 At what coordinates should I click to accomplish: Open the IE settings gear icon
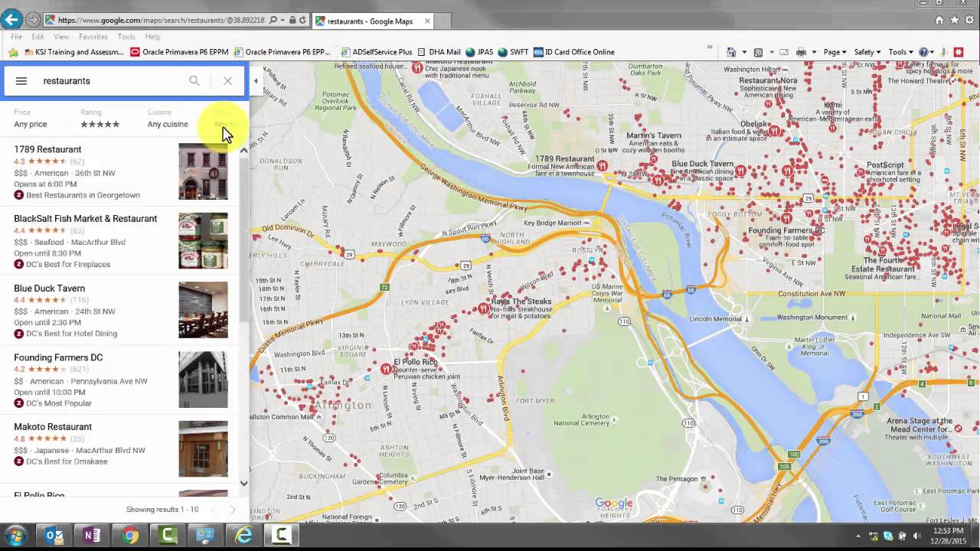969,21
